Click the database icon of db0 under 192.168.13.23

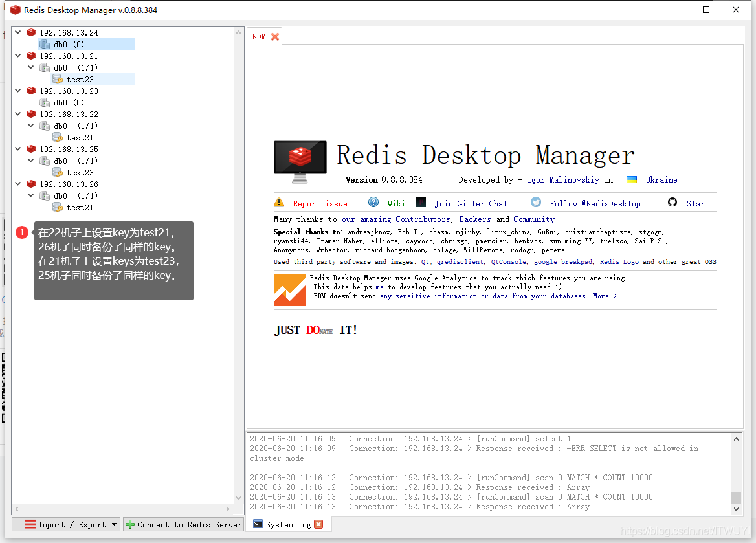pos(45,103)
